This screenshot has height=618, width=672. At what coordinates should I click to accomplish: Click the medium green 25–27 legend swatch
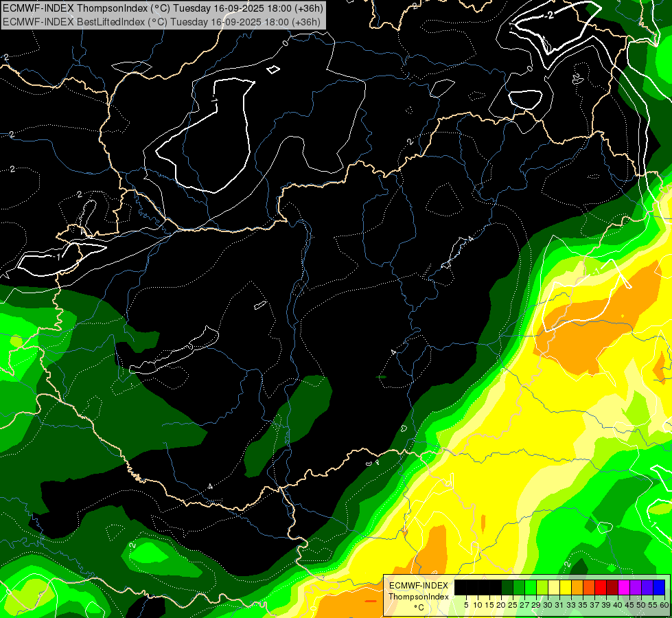point(519,587)
